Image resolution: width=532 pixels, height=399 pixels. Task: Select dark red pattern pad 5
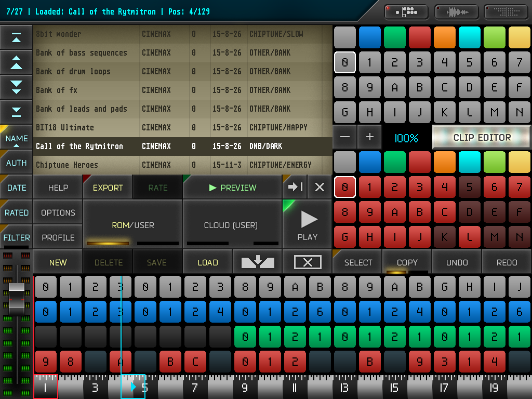pyautogui.click(x=469, y=187)
